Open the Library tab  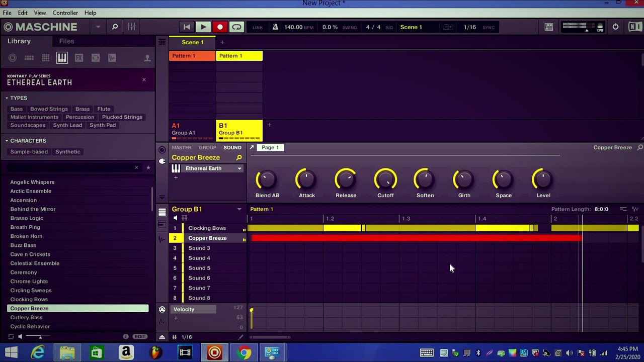coord(19,41)
